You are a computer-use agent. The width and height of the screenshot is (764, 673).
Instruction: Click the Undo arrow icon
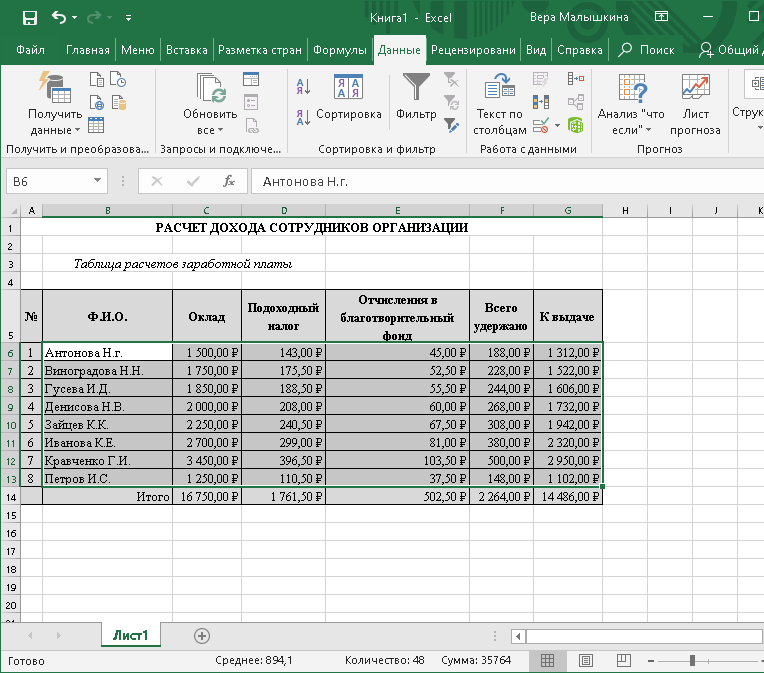click(x=59, y=18)
